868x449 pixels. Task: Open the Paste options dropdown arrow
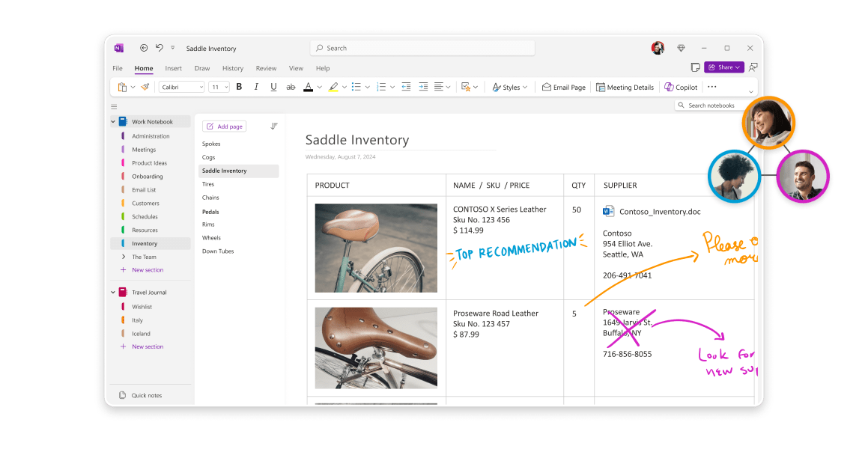133,88
